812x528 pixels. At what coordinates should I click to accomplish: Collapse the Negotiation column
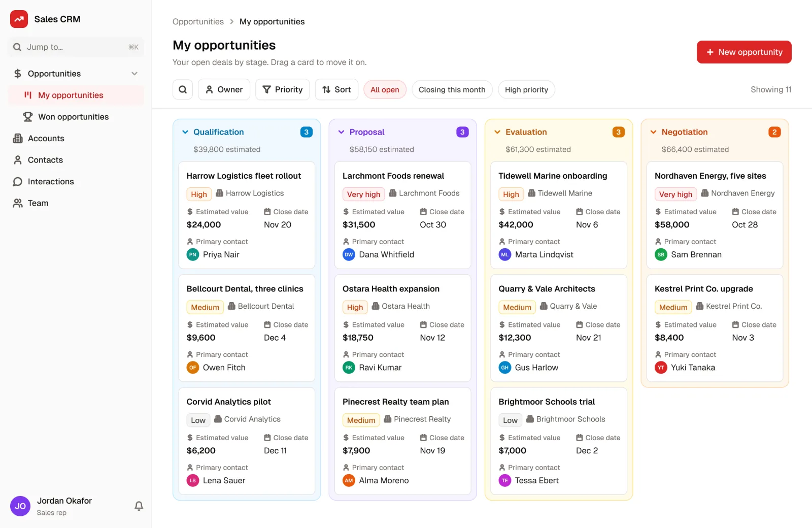coord(653,132)
